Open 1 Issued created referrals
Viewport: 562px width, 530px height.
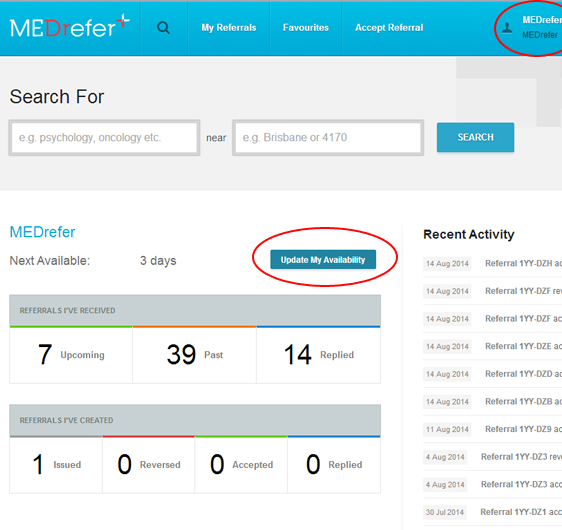pos(56,465)
